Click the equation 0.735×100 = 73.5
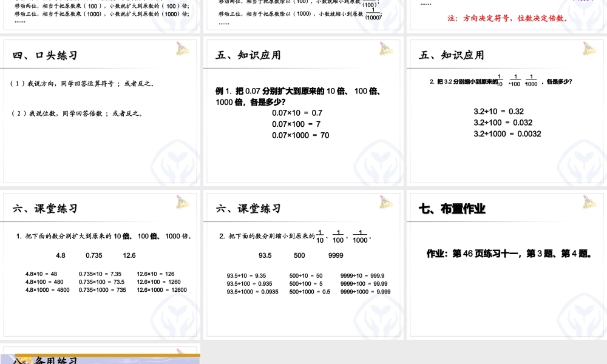The width and height of the screenshot is (607, 364). coord(101,282)
